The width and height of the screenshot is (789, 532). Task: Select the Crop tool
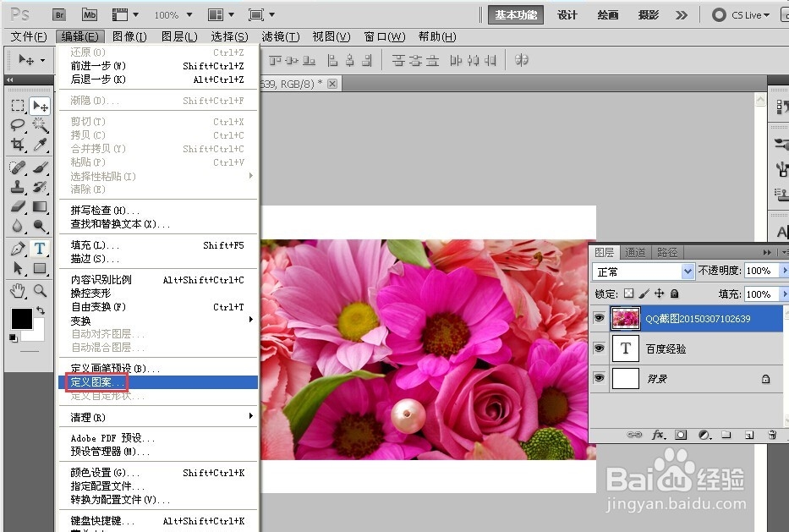[x=19, y=144]
